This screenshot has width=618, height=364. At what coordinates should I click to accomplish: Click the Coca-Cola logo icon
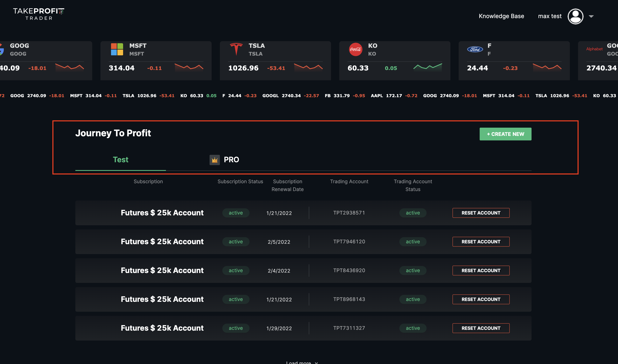point(356,49)
